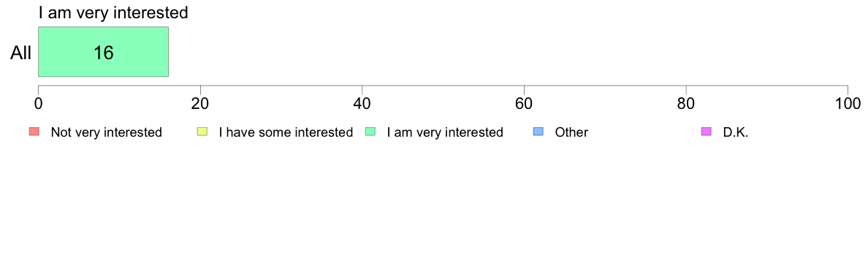
Task: Click the Not very interested legend label
Action: pyautogui.click(x=106, y=132)
